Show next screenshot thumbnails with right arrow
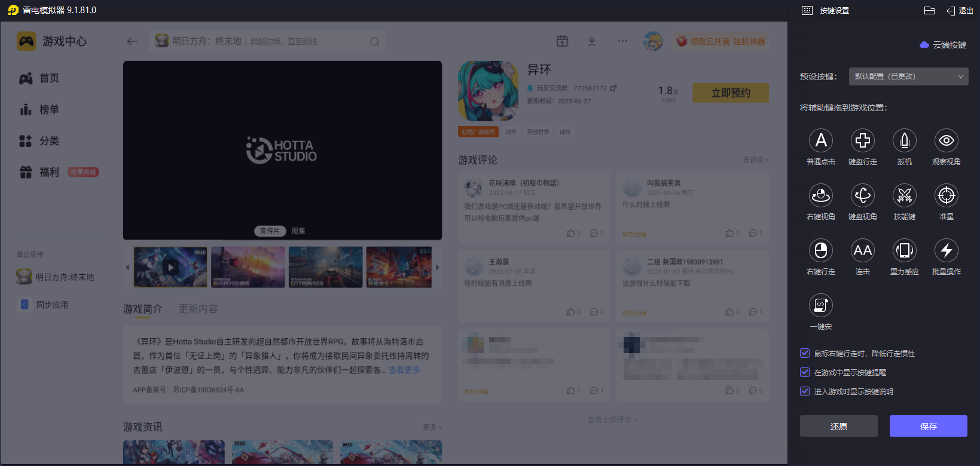The image size is (980, 466). [438, 267]
